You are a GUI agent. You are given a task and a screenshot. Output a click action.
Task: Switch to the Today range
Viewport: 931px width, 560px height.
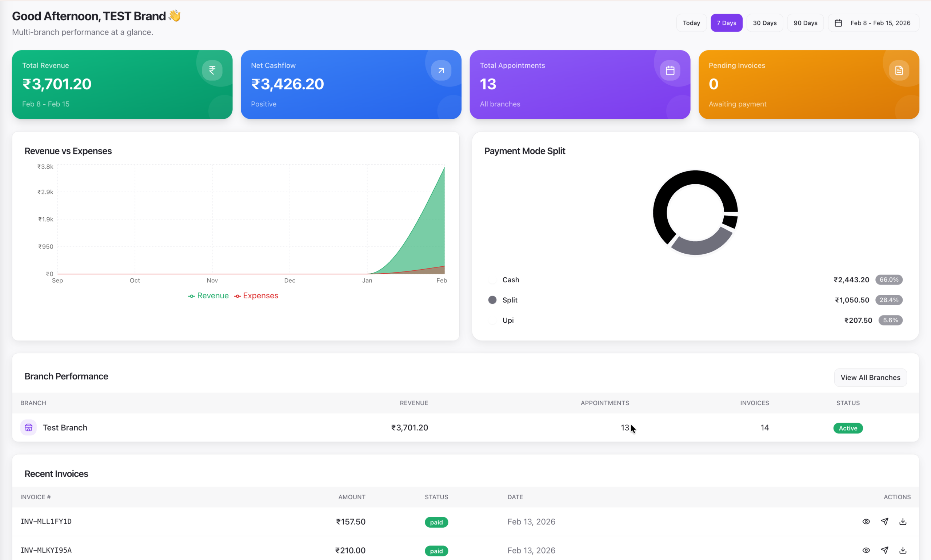691,23
